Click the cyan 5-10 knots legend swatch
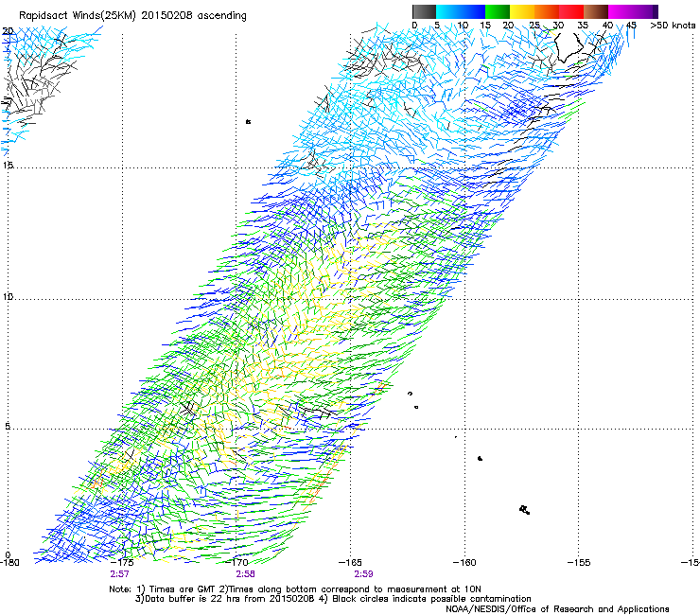700x615 pixels. point(447,11)
